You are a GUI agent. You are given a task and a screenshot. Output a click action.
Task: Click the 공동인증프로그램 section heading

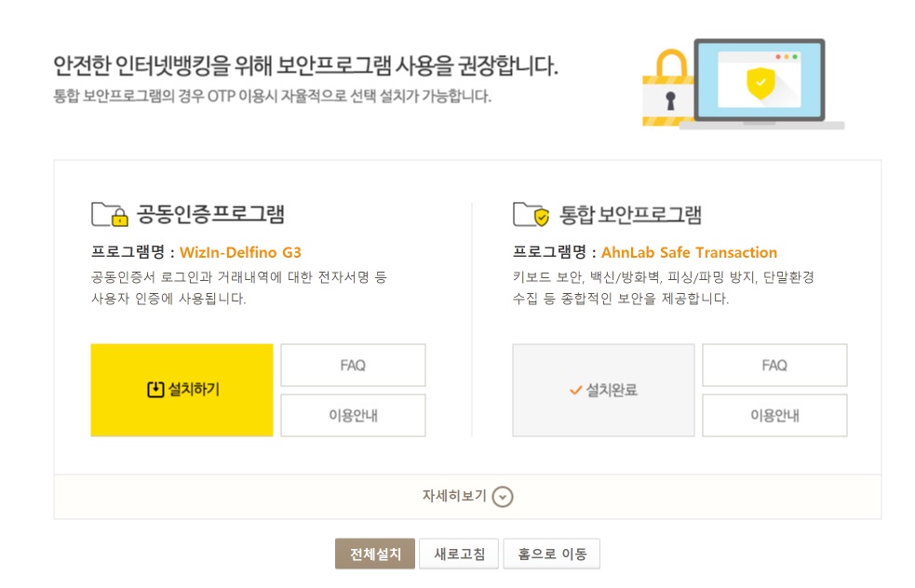[210, 215]
